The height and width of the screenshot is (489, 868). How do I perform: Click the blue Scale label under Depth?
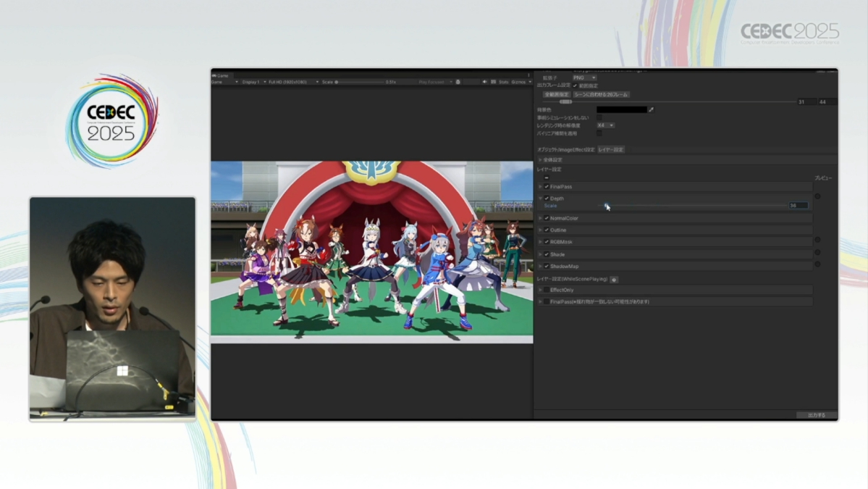(550, 206)
